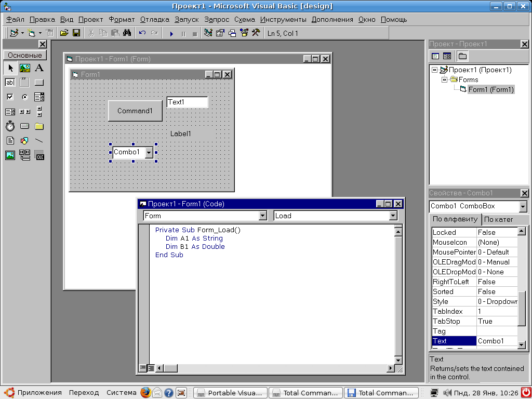Open Add Project dropdown arrow in toolbar
The image size is (532, 399).
(22, 33)
